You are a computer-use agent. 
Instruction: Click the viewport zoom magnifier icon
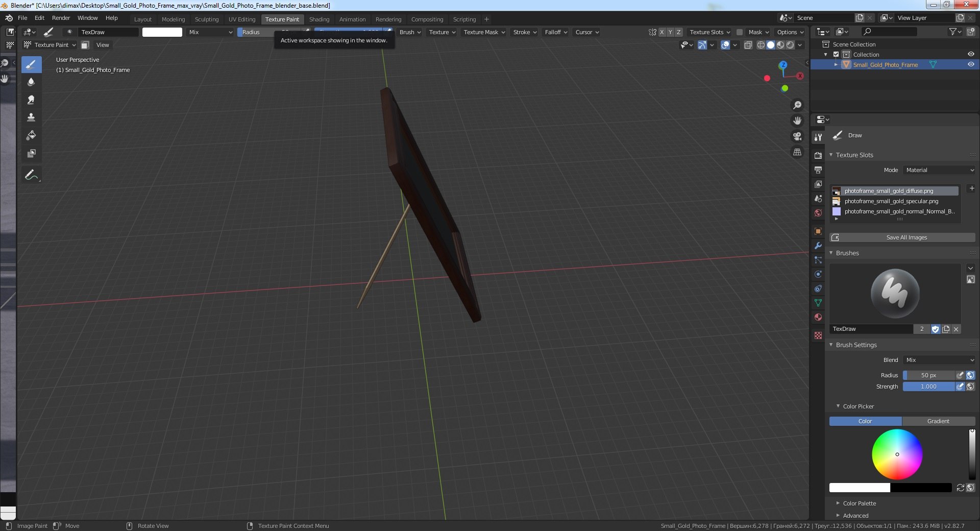pos(797,105)
